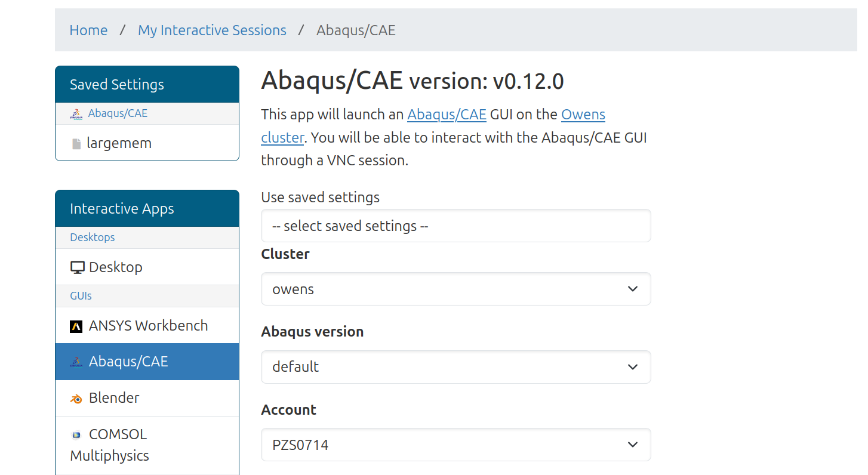Open the Account dropdown showing PZS0714
Image resolution: width=868 pixels, height=475 pixels.
point(455,445)
